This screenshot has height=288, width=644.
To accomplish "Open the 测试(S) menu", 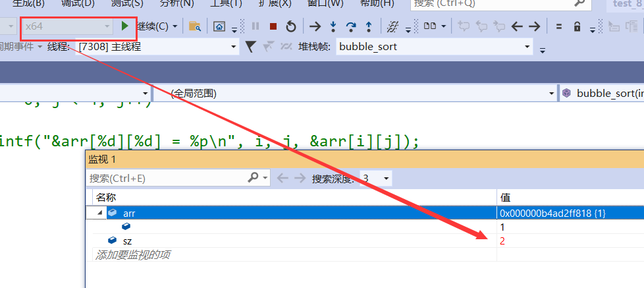I will pos(127,3).
